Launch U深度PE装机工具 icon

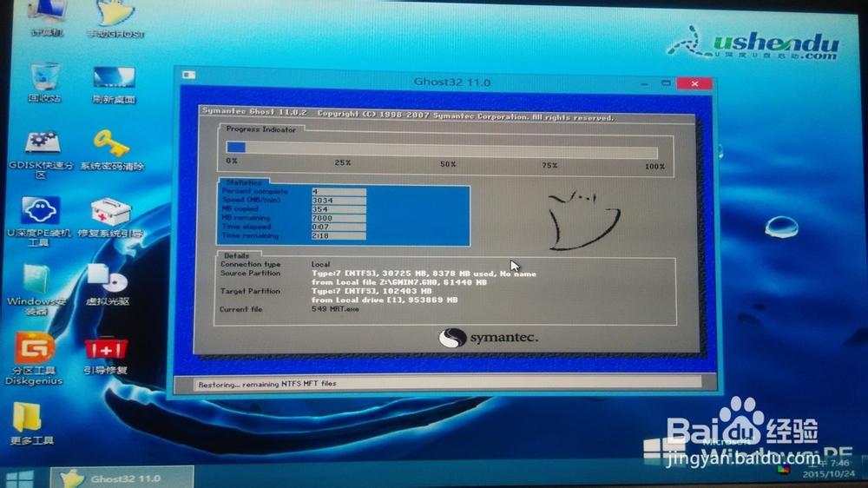(x=39, y=221)
